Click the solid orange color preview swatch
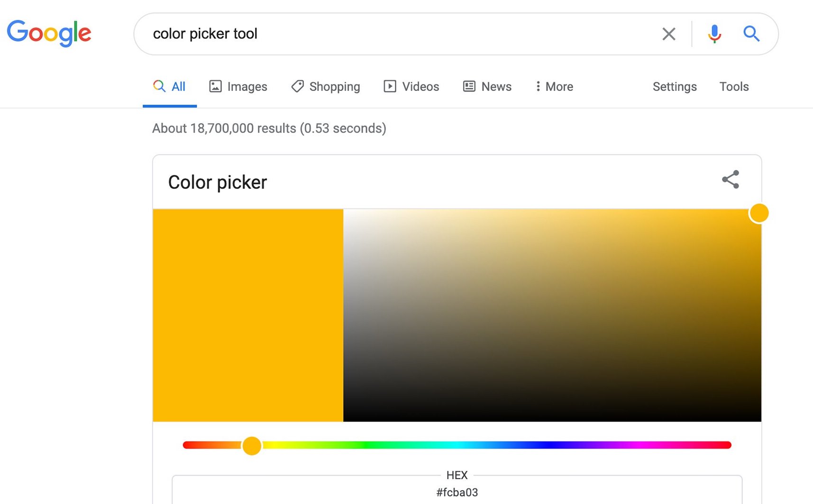Image resolution: width=813 pixels, height=504 pixels. [x=247, y=315]
